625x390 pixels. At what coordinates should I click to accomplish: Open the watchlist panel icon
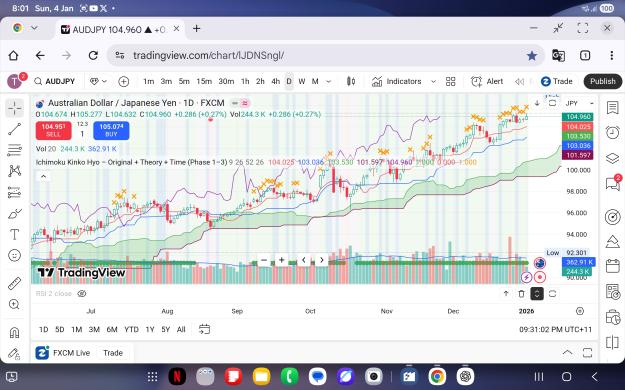[x=613, y=108]
